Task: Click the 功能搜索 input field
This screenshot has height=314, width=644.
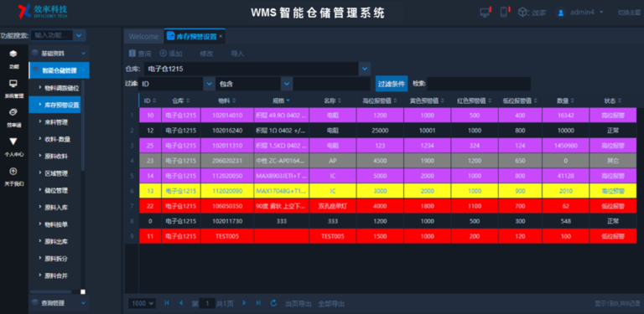Action: 52,36
